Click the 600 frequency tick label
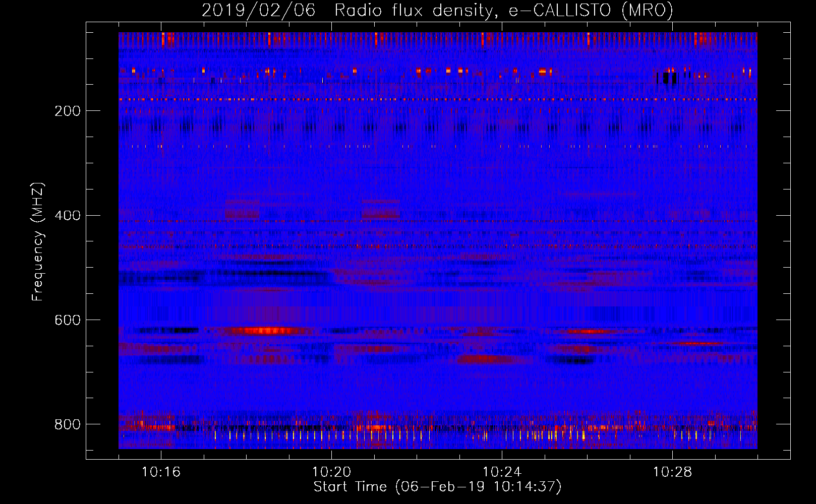 click(x=67, y=321)
